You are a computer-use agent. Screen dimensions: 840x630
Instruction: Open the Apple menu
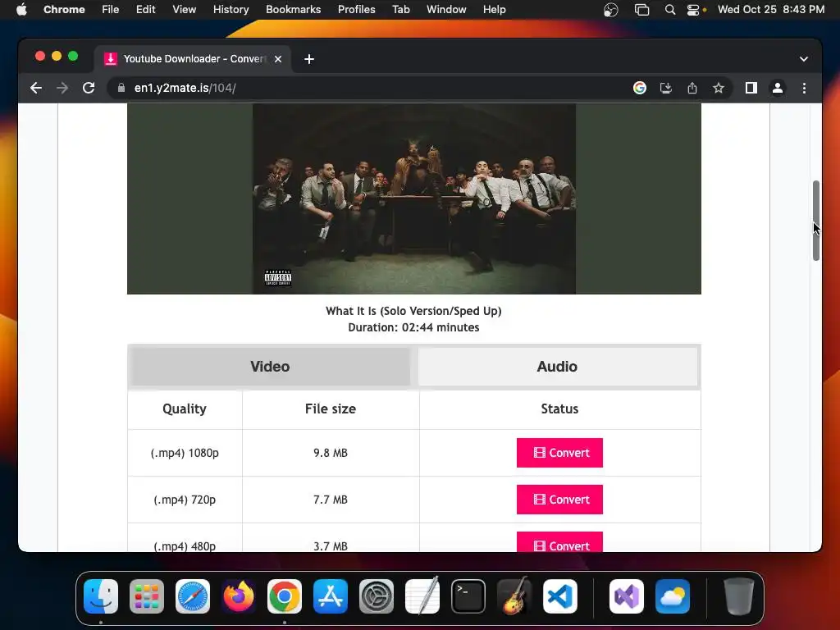click(21, 9)
